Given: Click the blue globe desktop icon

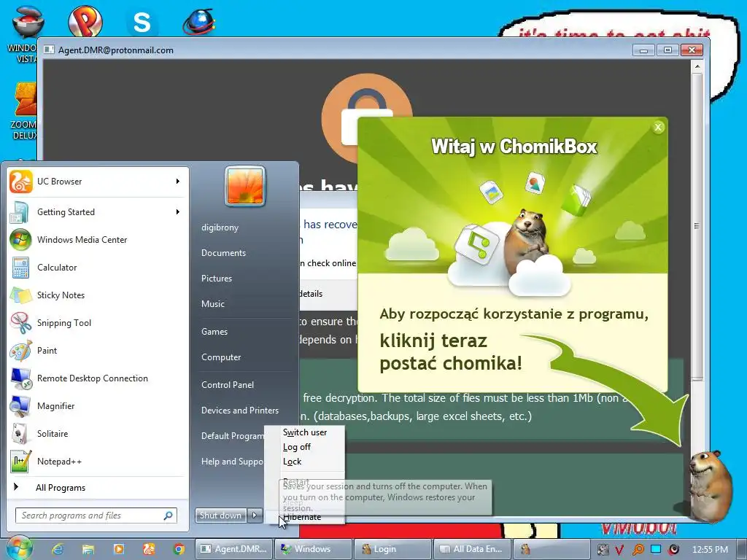Looking at the screenshot, I should pyautogui.click(x=199, y=22).
